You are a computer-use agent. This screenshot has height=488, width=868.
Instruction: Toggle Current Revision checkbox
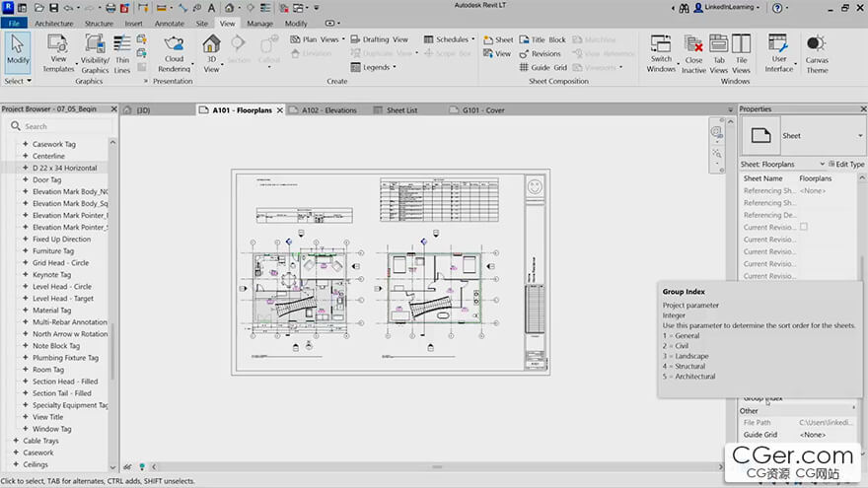coord(803,227)
